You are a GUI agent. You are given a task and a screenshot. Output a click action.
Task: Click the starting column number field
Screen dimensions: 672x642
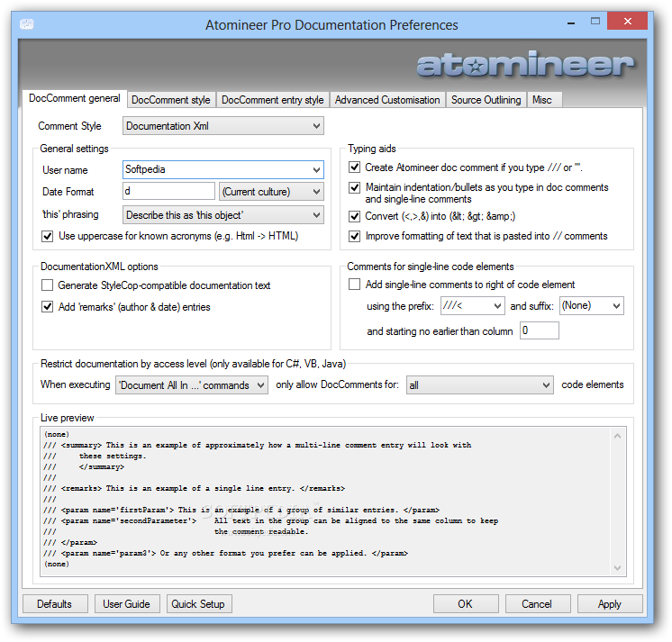(x=540, y=330)
